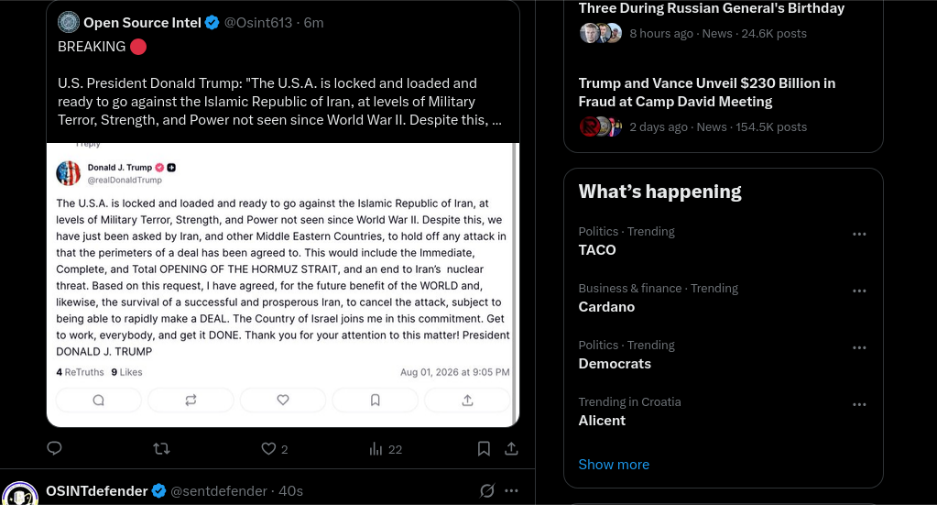
Task: Repost the Open Source Intel tweet
Action: pos(161,448)
